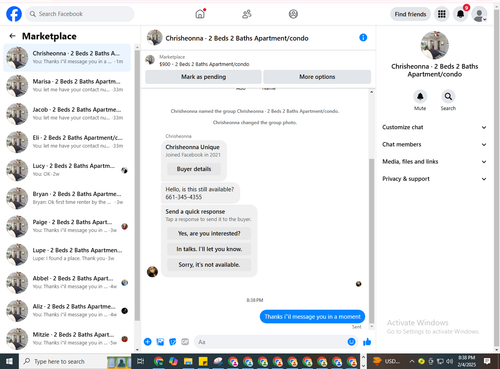The width and height of the screenshot is (500, 369).
Task: Go to the Home feed icon
Action: coord(200,14)
